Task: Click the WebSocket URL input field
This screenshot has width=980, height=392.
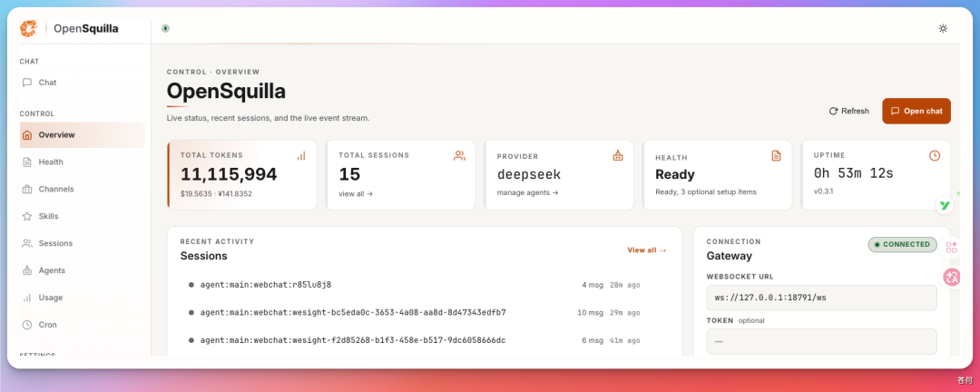Action: [x=821, y=298]
